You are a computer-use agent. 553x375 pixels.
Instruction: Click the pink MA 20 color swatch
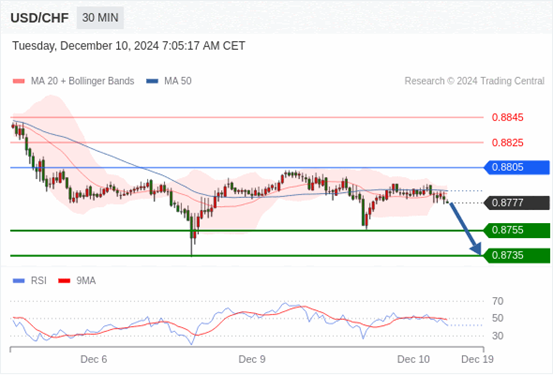(x=19, y=81)
